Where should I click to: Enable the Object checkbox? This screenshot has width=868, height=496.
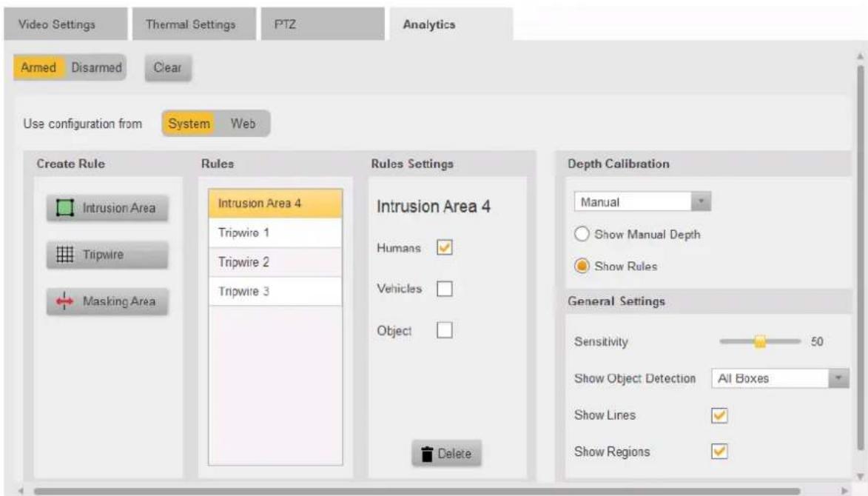click(445, 330)
